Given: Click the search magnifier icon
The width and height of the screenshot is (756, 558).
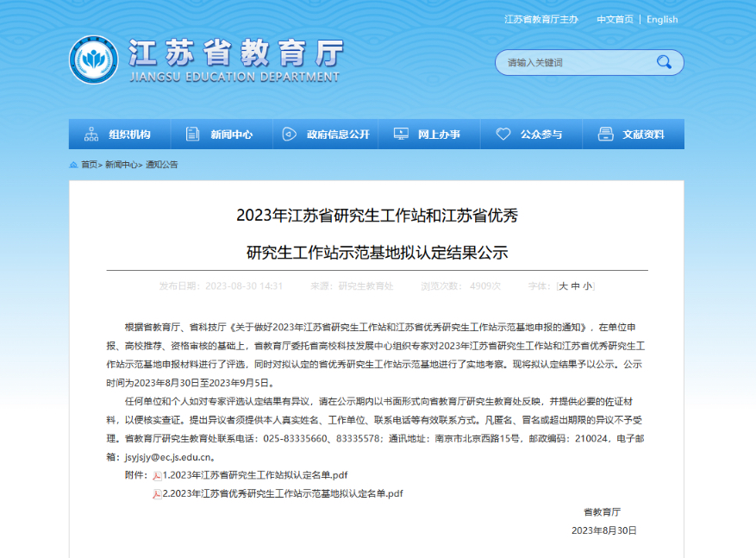Looking at the screenshot, I should [x=664, y=62].
